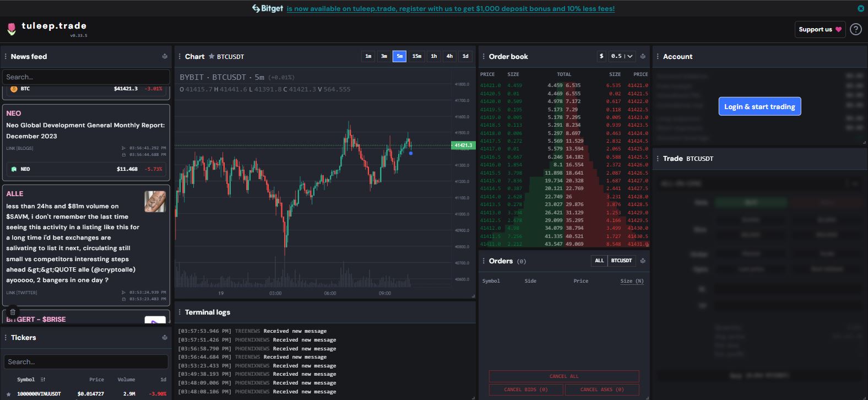Click the CANCEL BIDS (0) button
Screen dimensions: 868x400
(526, 390)
